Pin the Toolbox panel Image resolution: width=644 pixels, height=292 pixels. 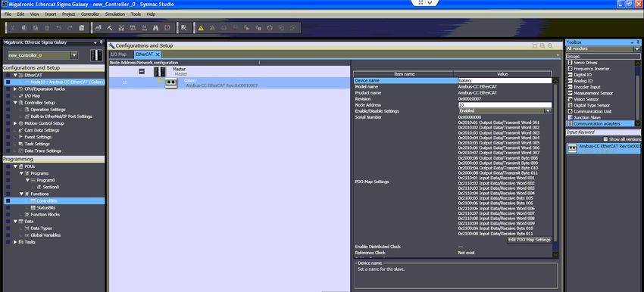coord(638,42)
